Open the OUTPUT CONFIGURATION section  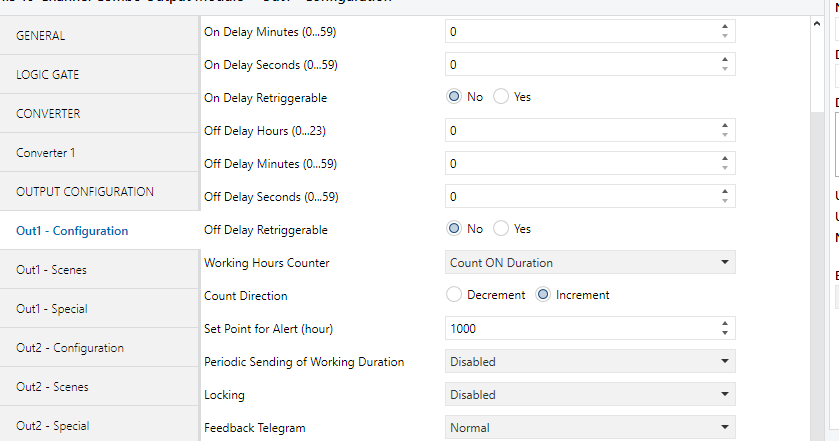click(x=100, y=191)
